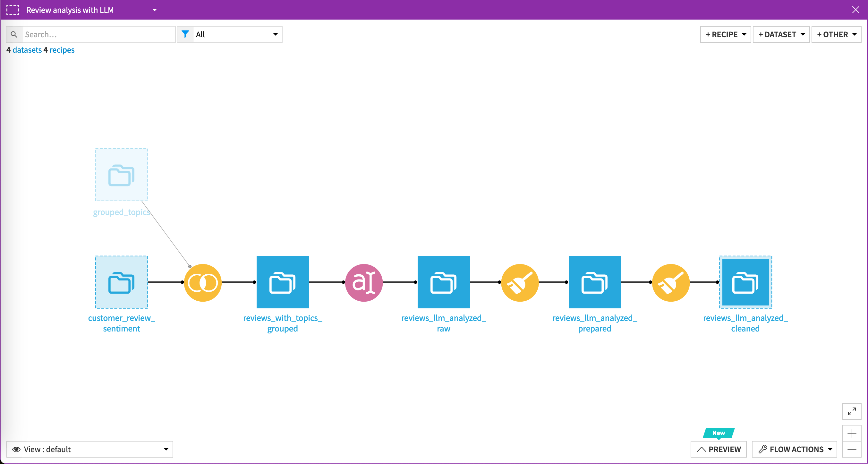The height and width of the screenshot is (464, 868).
Task: Click the datasets count link
Action: [27, 50]
